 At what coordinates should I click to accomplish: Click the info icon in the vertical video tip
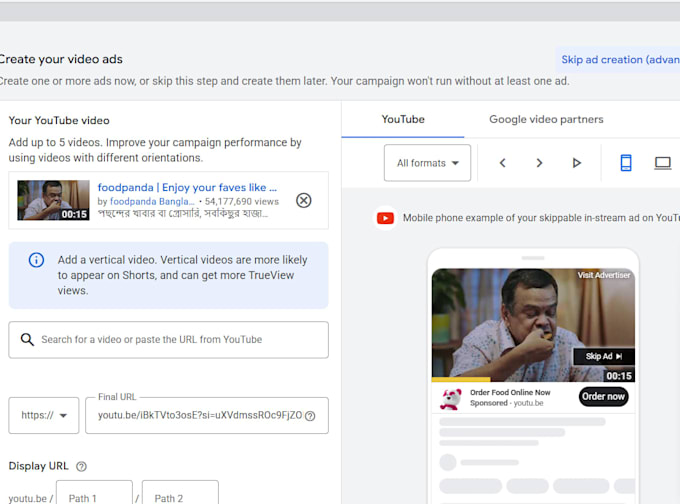pyautogui.click(x=36, y=260)
